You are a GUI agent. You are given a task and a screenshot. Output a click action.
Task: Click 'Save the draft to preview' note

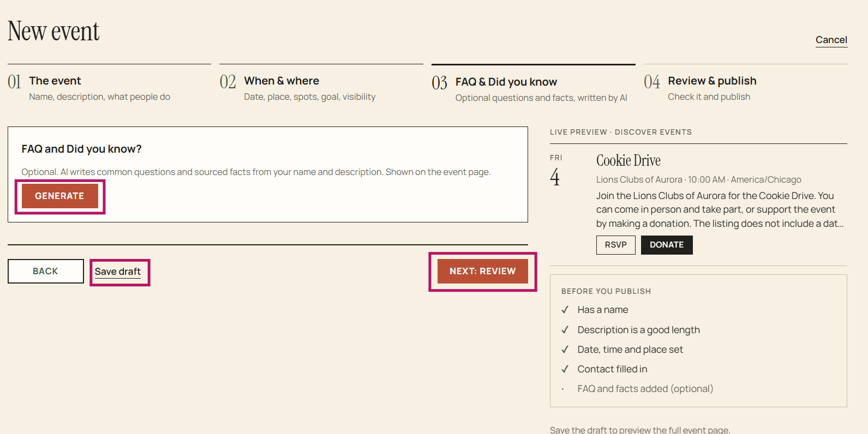(639, 430)
